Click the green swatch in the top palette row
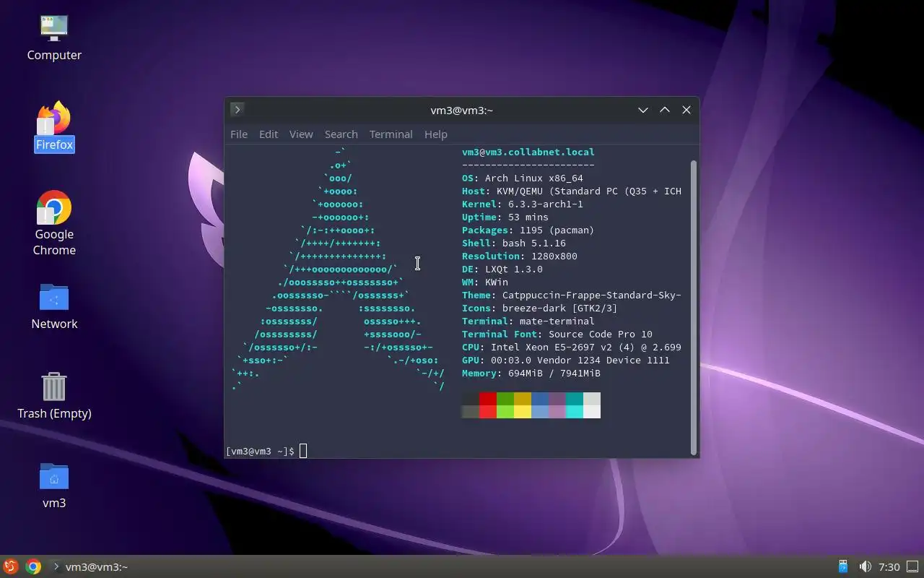924x578 pixels. [505, 399]
